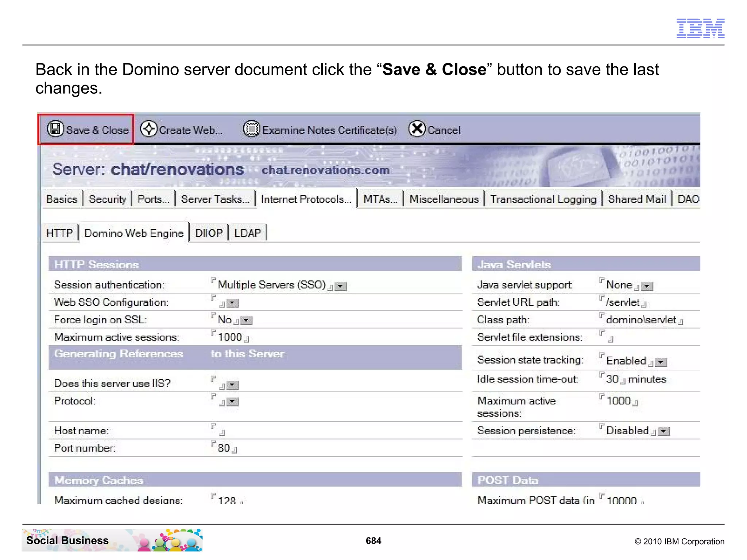Open the Basics tab

click(62, 199)
